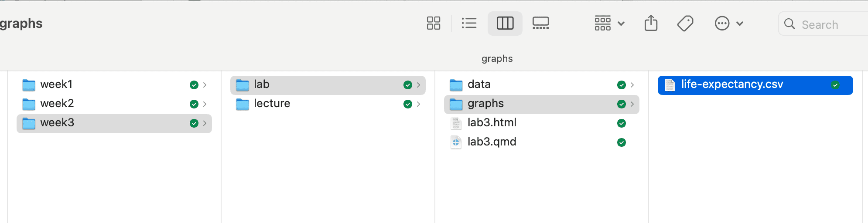Image resolution: width=868 pixels, height=223 pixels.
Task: Open the Edit Tags icon
Action: point(685,23)
